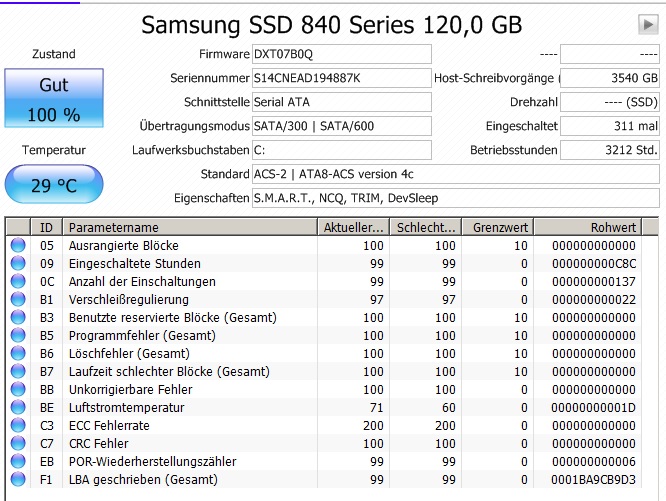Click the raw value 000000000006
This screenshot has height=501, width=666.
coord(594,462)
